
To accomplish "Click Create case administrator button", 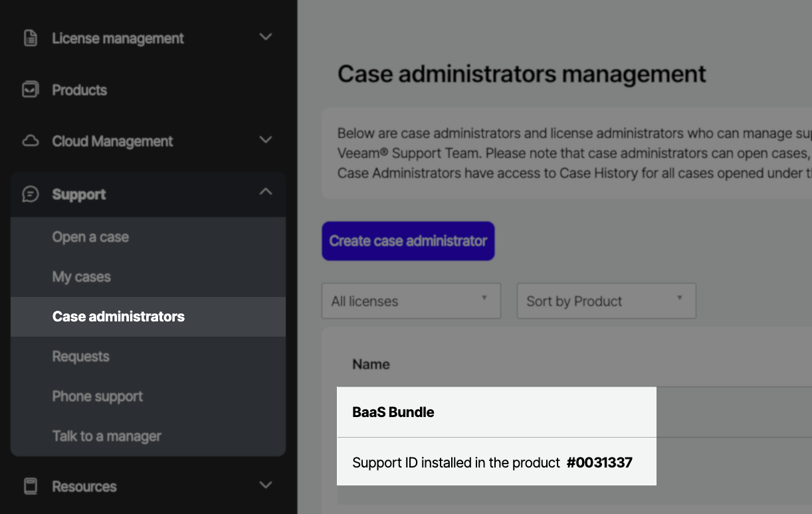I will point(408,241).
